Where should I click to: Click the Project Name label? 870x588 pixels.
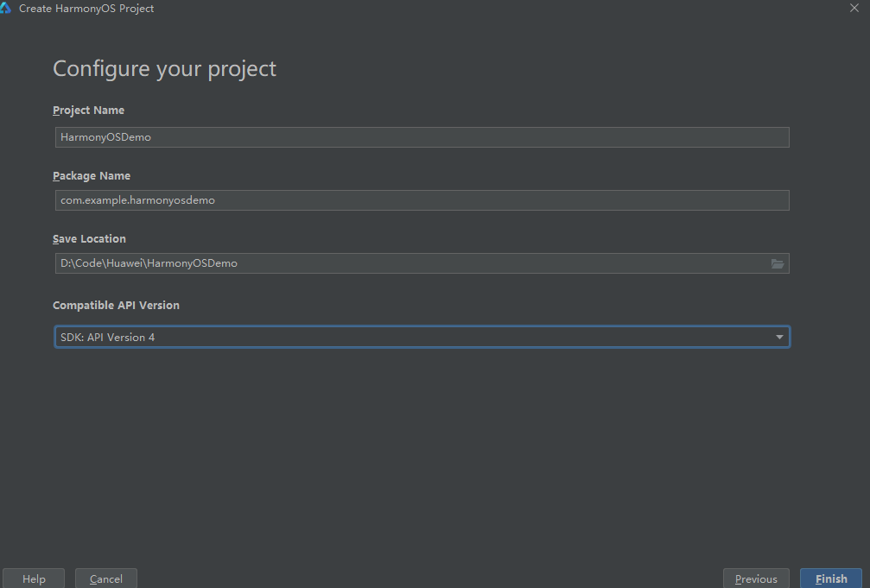(x=88, y=111)
